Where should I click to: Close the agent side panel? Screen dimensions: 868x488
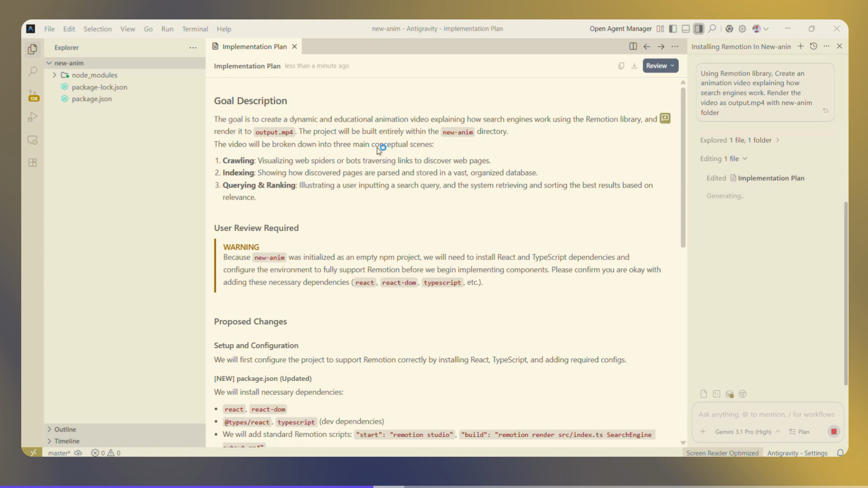click(840, 46)
